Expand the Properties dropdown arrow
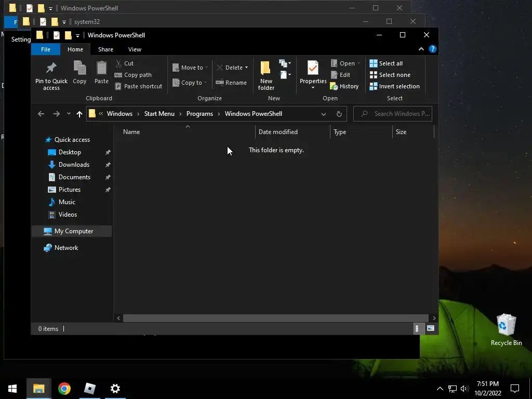Screen dimensions: 532x399 313,88
